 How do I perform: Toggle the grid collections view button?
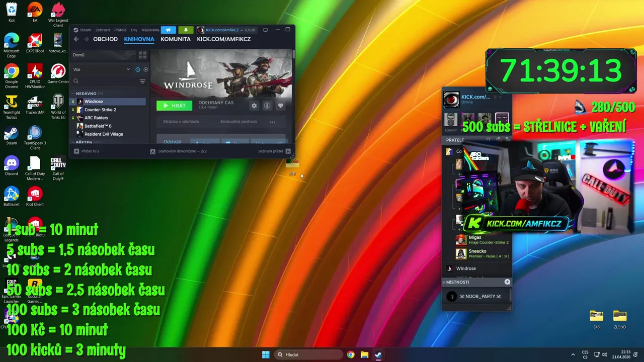[x=142, y=55]
